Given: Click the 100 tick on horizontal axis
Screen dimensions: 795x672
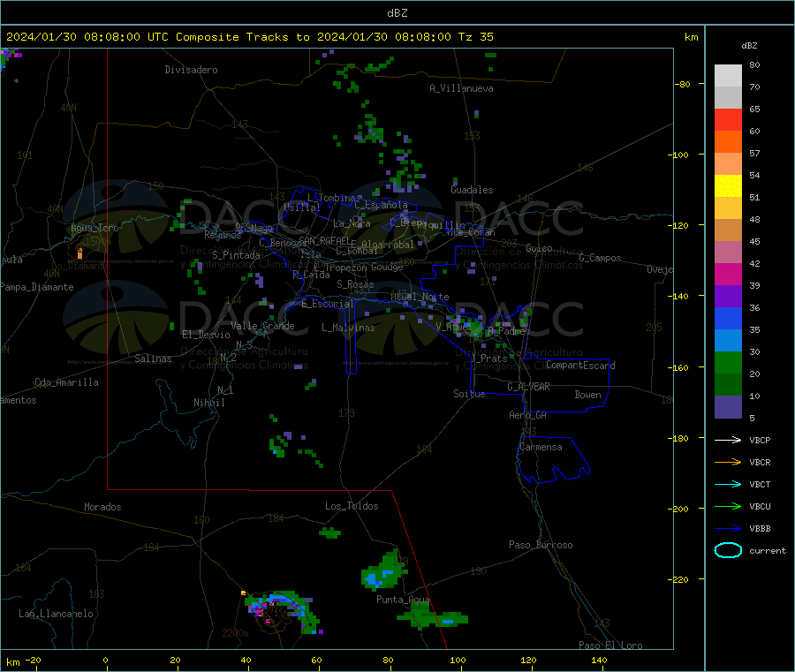Looking at the screenshot, I should (458, 660).
